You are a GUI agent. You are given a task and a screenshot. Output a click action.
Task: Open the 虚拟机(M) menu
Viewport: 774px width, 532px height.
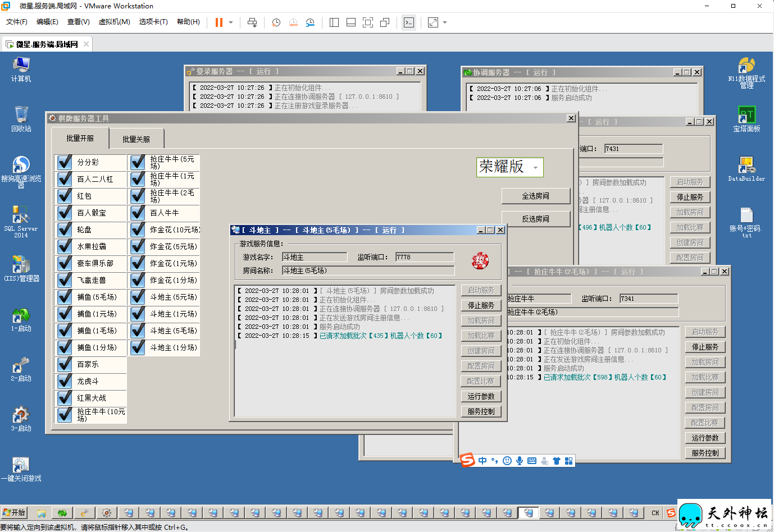(x=114, y=22)
